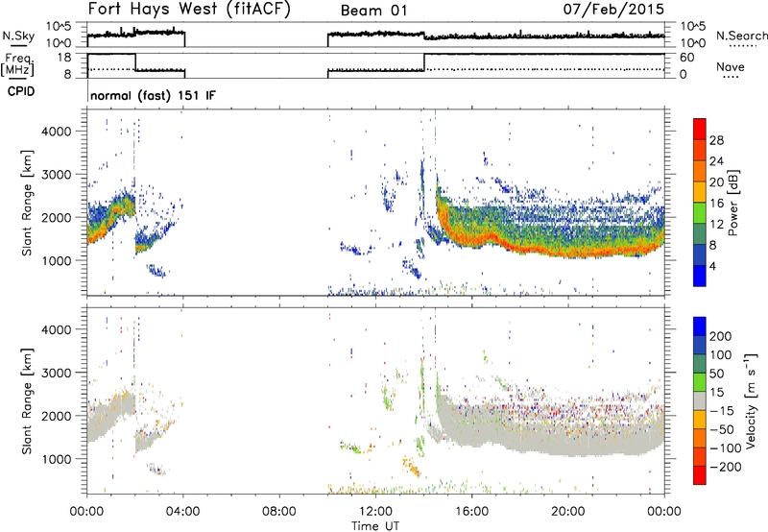Click the "N.Search" legend label
The image size is (768, 532).
pos(742,36)
